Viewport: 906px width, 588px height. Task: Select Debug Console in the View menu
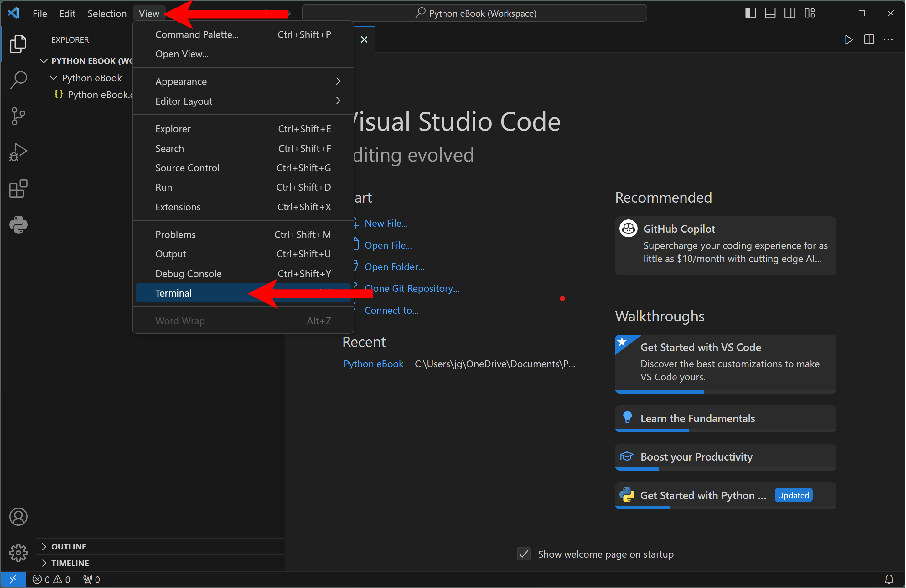coord(243,274)
